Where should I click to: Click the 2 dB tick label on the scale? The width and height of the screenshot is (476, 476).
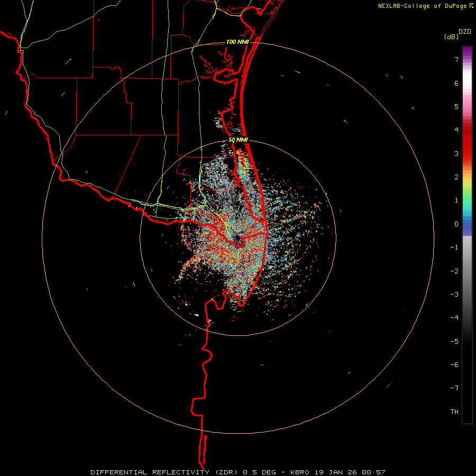click(456, 177)
